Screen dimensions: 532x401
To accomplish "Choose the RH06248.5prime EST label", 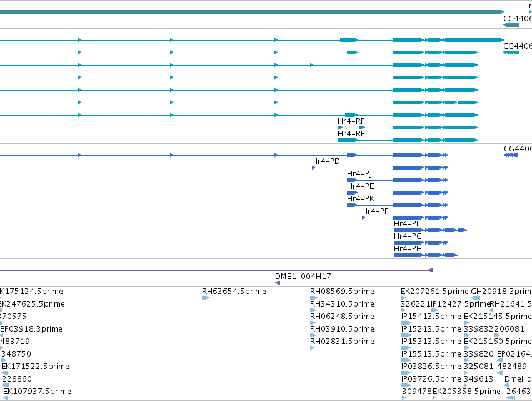I will pos(342,317).
